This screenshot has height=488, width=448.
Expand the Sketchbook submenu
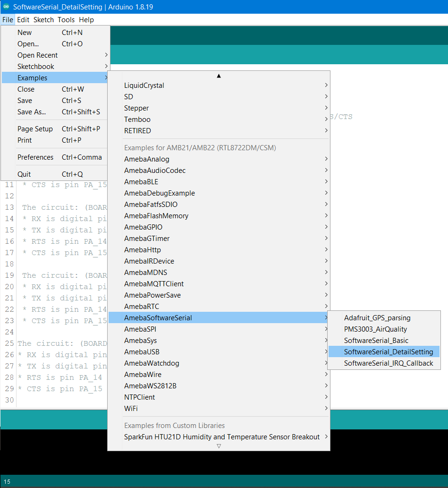[x=55, y=67]
